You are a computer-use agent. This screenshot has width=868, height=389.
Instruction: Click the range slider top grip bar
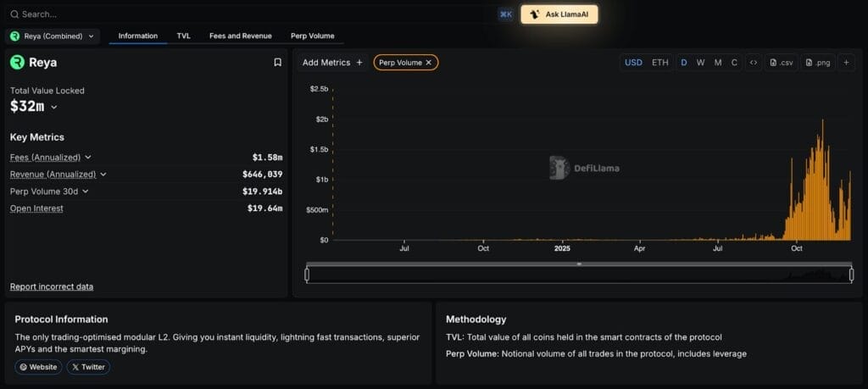click(579, 264)
